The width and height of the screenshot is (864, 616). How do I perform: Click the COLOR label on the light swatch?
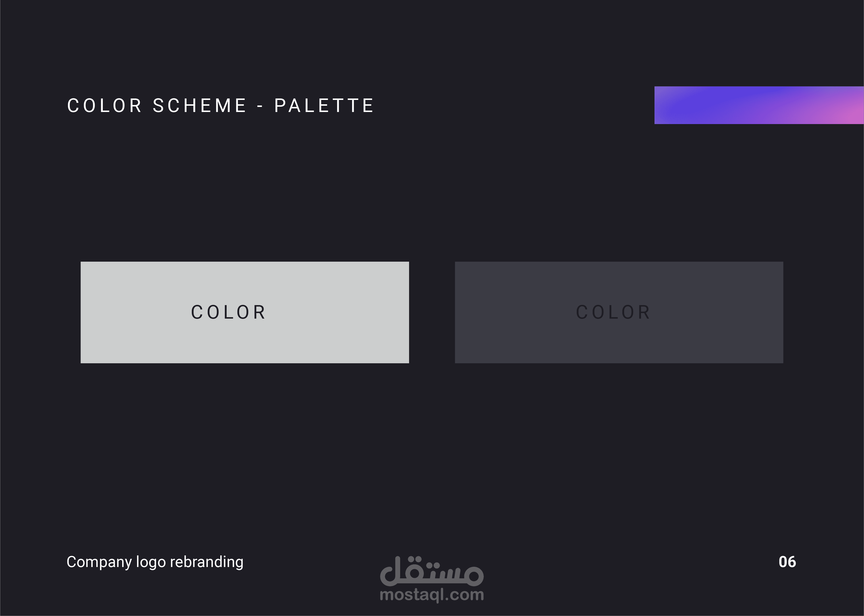228,313
